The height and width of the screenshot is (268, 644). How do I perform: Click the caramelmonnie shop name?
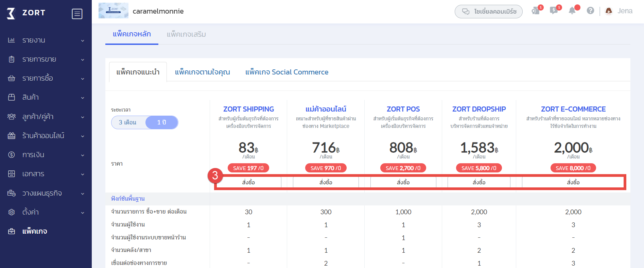click(x=158, y=11)
